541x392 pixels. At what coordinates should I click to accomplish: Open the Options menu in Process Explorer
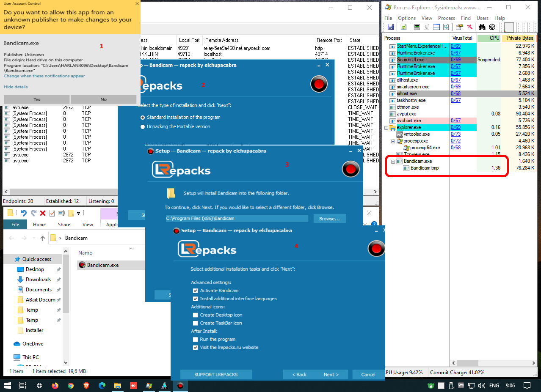406,18
